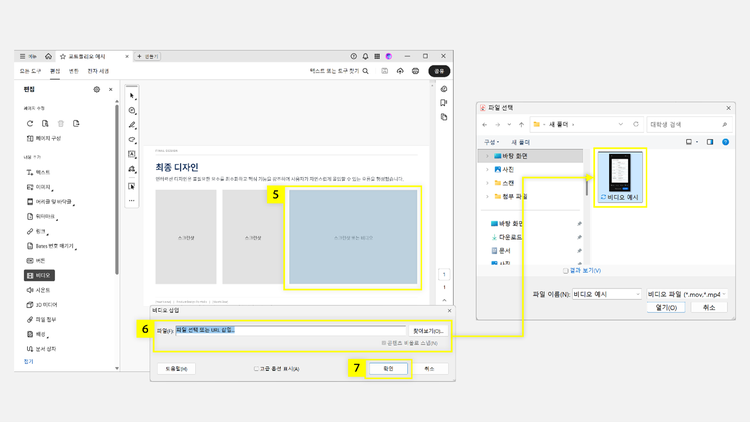
Task: Click 찾아보기 browse button
Action: (x=428, y=331)
